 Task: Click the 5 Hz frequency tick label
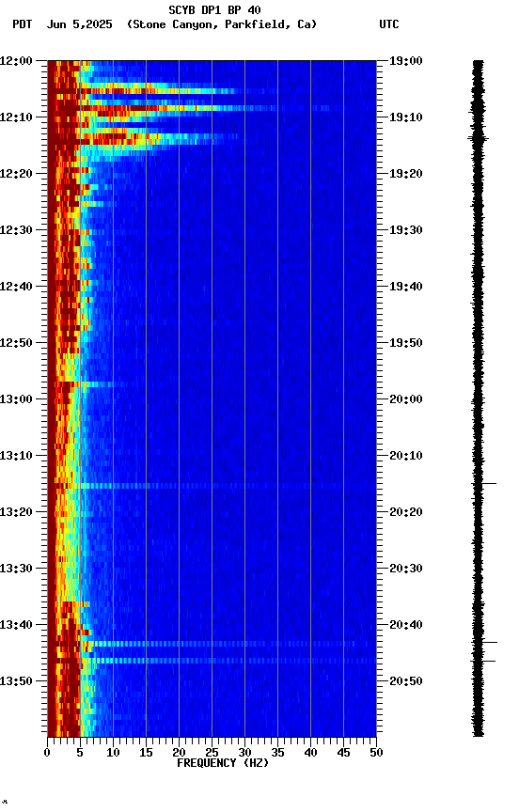click(80, 753)
